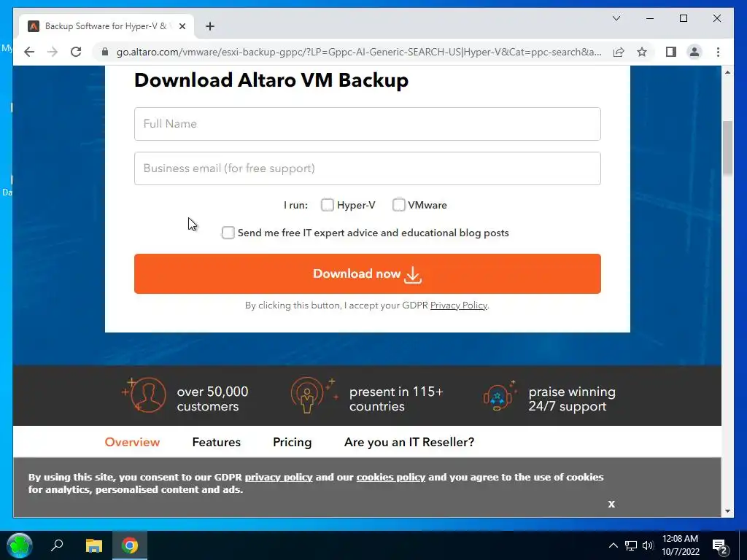The width and height of the screenshot is (747, 560).
Task: Open the taskbar clock and date
Action: (x=681, y=545)
